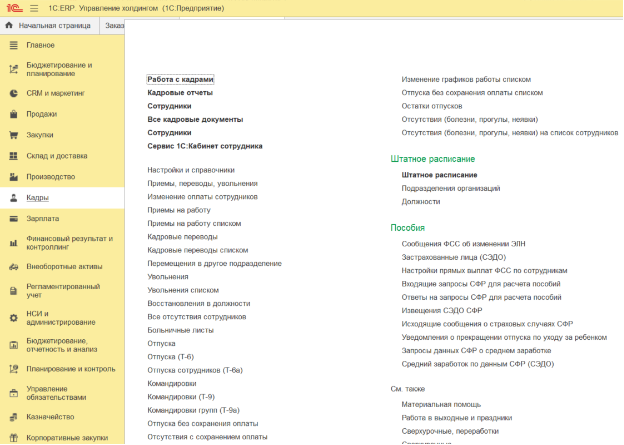Open Отсутствия с сохранением оплаты
The width and height of the screenshot is (624, 445).
coord(207,437)
